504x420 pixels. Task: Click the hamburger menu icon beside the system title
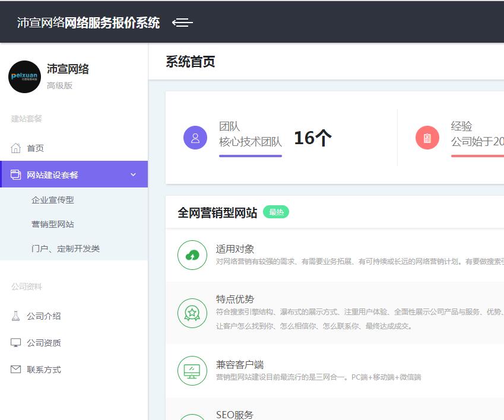[183, 23]
